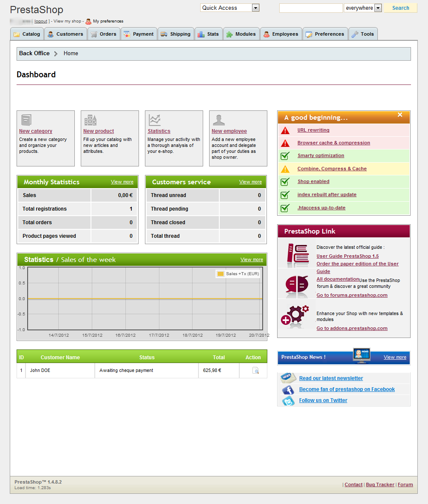The height and width of the screenshot is (504, 428).
Task: Click in the search text field
Action: click(x=311, y=8)
